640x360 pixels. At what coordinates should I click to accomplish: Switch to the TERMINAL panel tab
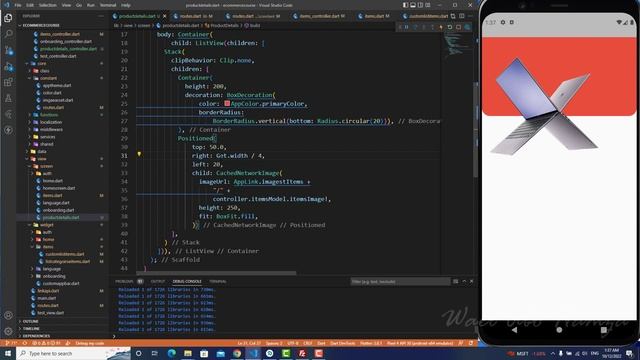(x=218, y=281)
